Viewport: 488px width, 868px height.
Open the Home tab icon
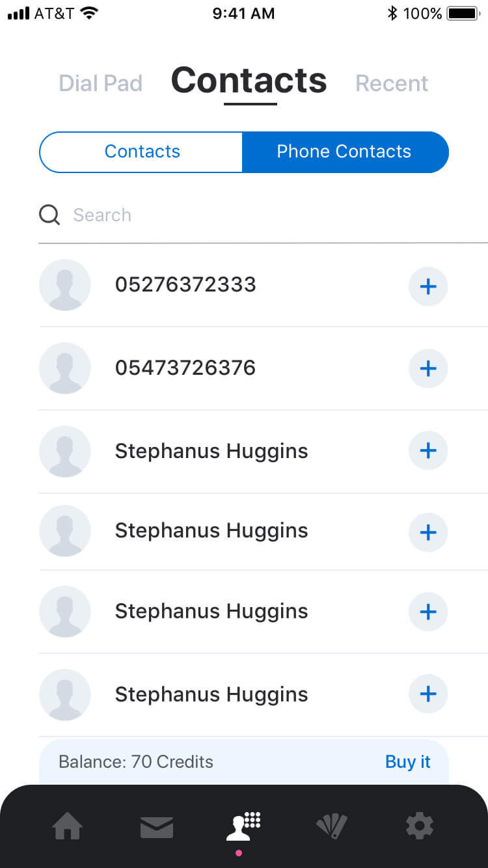[68, 827]
